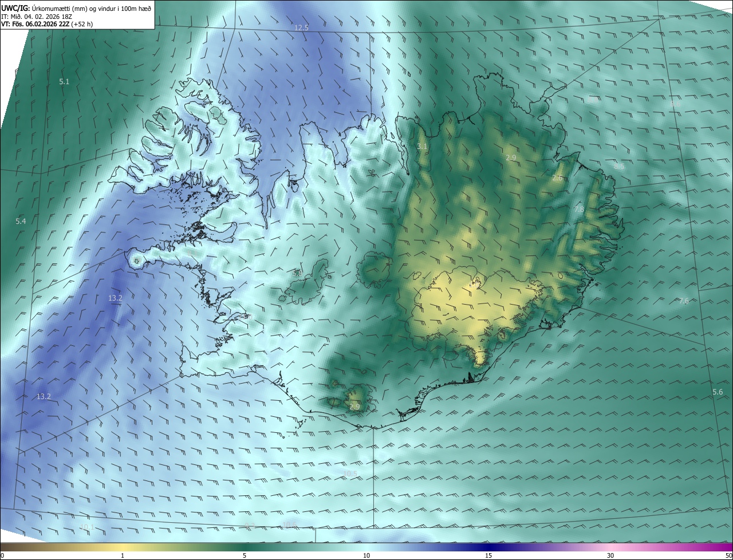Click the color scale tick label 50
The height and width of the screenshot is (560, 733).
point(728,555)
